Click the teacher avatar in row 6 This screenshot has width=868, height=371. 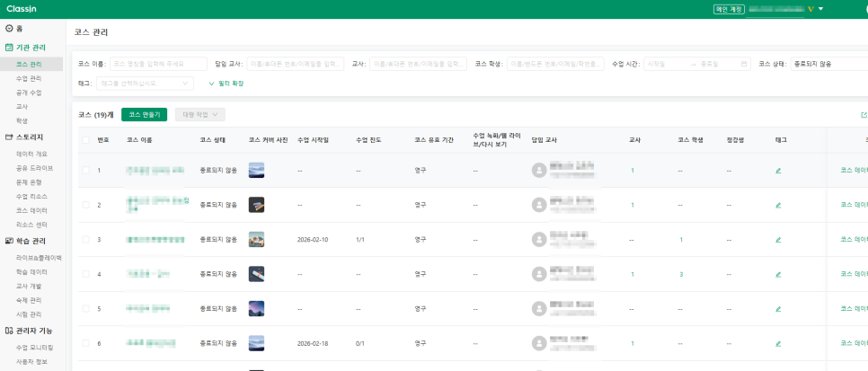[x=539, y=343]
